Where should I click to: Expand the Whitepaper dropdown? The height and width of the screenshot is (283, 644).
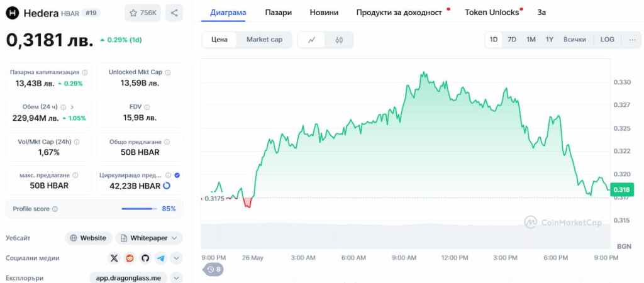149,238
